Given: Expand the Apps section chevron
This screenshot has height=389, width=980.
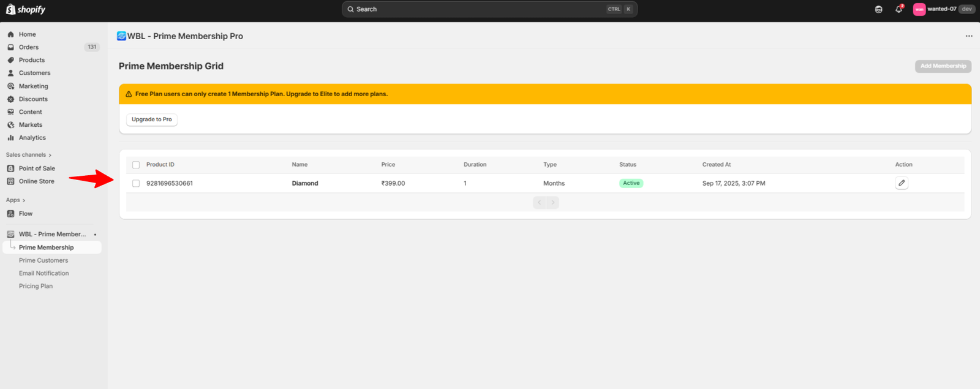Looking at the screenshot, I should 24,200.
